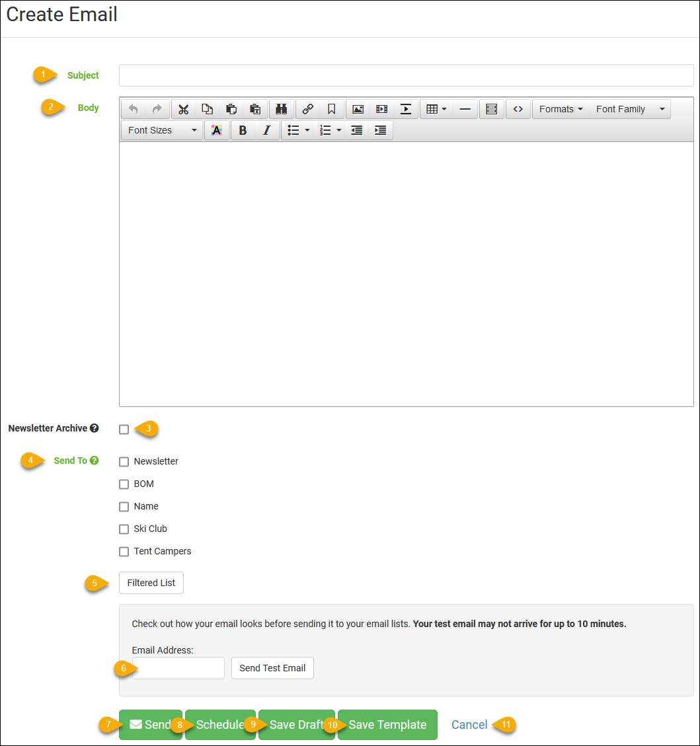Click the play-button embed media icon
This screenshot has width=700, height=746.
click(406, 109)
